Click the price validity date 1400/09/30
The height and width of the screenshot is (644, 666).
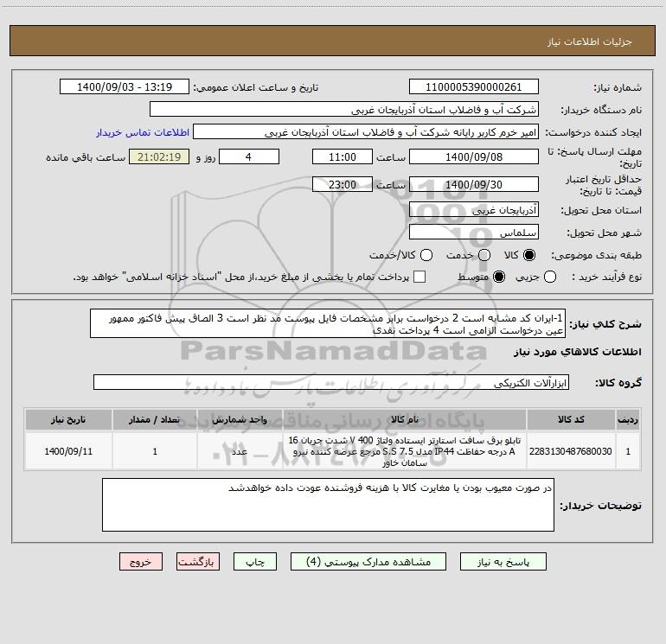tap(474, 184)
